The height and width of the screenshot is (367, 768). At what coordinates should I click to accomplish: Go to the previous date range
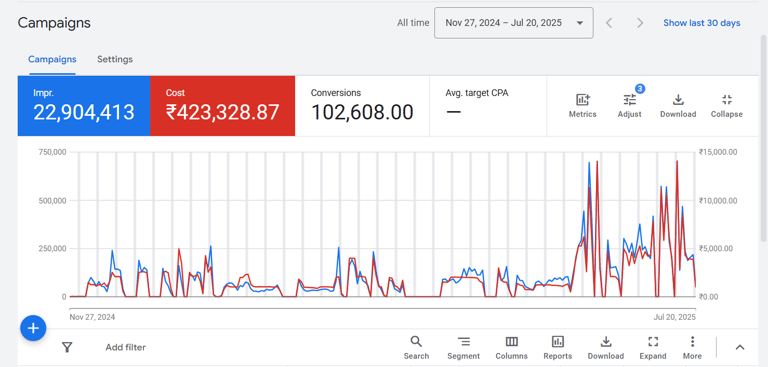(x=609, y=23)
